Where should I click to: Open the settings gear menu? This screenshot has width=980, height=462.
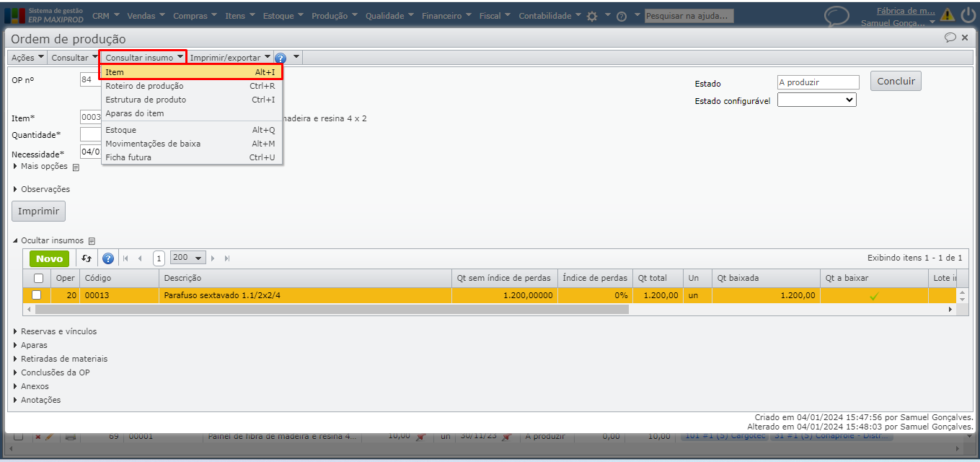click(x=592, y=16)
